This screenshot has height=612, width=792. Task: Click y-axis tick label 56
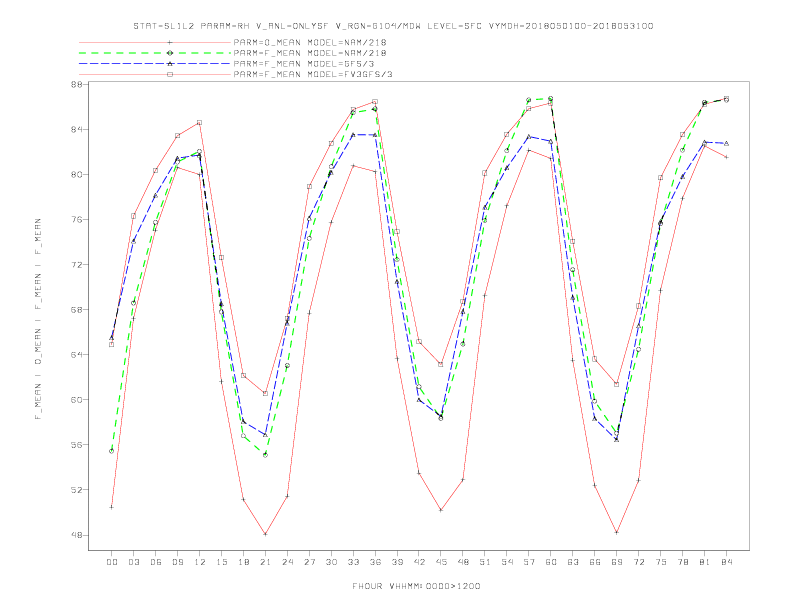pyautogui.click(x=77, y=444)
